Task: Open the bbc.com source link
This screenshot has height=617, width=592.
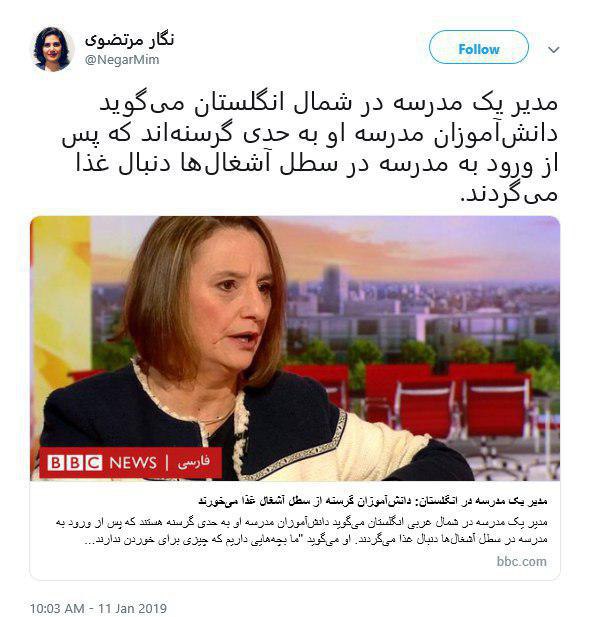Action: [x=522, y=561]
